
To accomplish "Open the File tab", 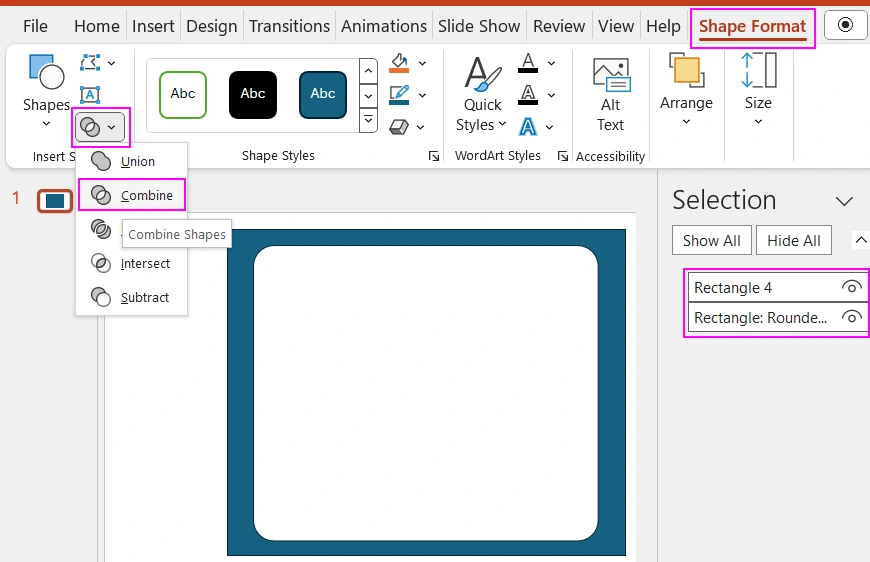I will pos(36,26).
